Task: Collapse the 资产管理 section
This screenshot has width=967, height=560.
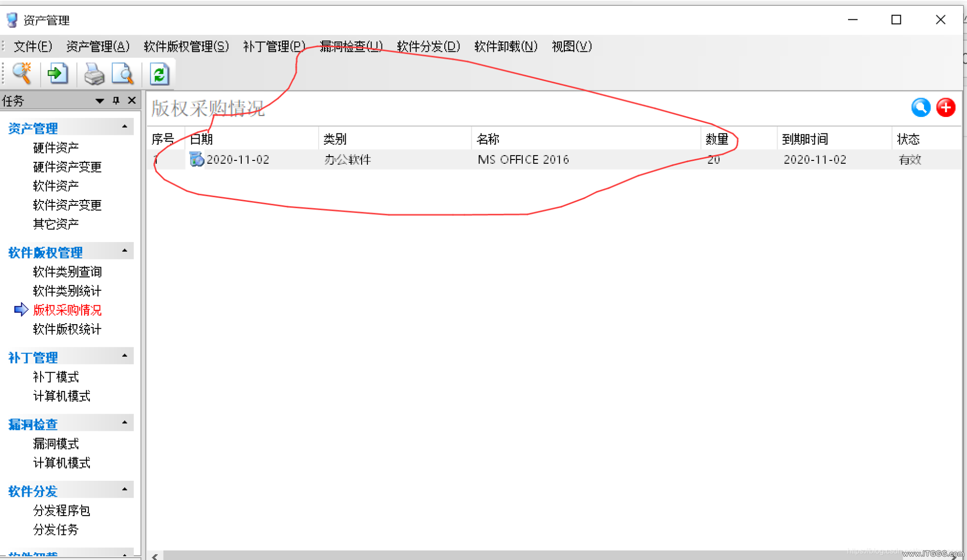Action: pyautogui.click(x=125, y=127)
